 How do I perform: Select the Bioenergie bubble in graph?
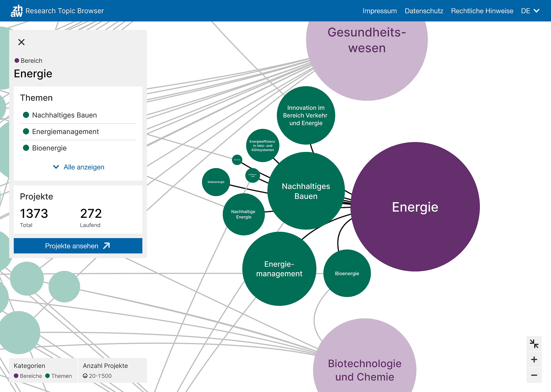coord(347,273)
